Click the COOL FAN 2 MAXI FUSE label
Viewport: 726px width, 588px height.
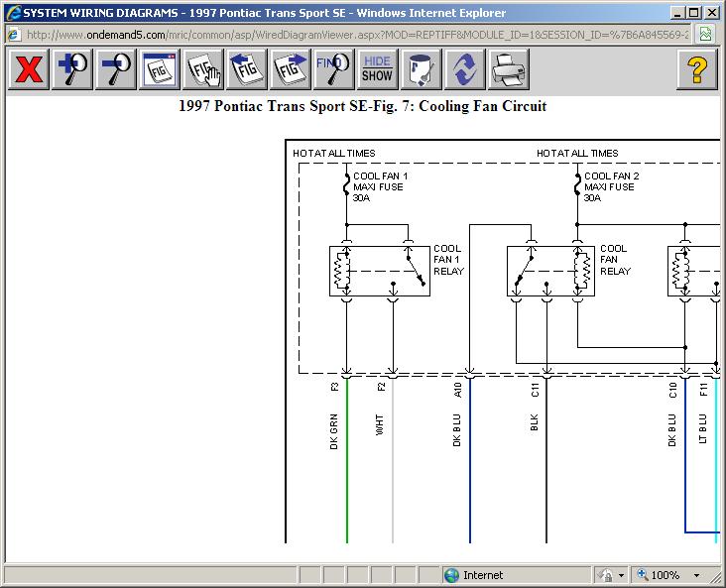(611, 186)
